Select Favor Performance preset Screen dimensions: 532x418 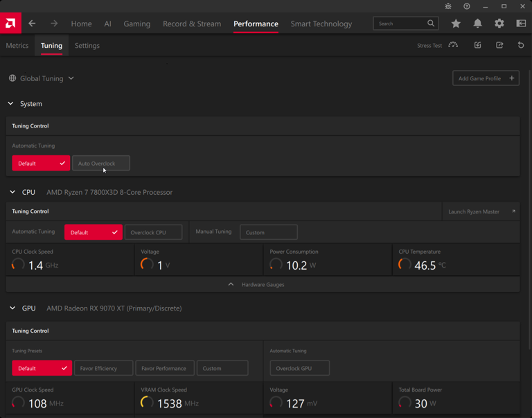(x=165, y=368)
